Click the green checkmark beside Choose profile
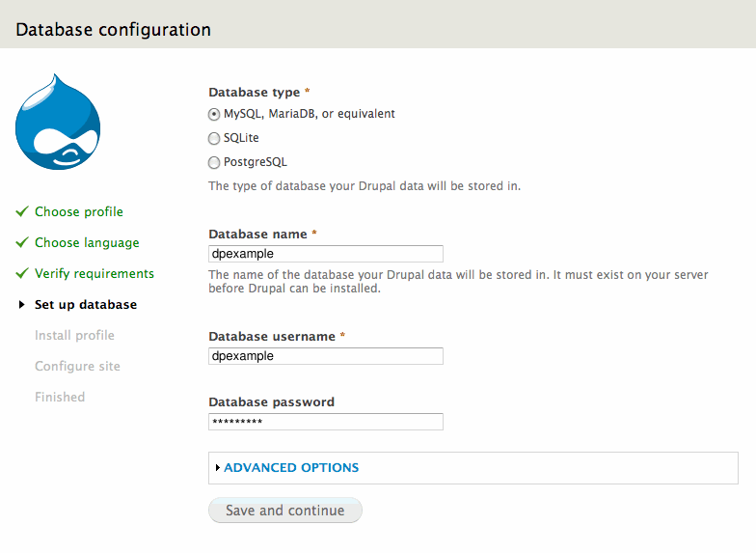Screen dimensions: 756x553 click(22, 211)
